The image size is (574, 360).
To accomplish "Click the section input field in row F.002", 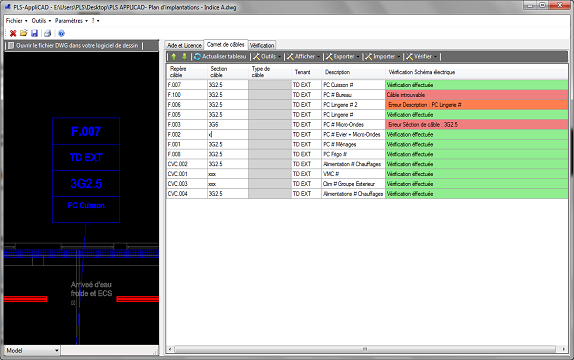I will [x=228, y=134].
